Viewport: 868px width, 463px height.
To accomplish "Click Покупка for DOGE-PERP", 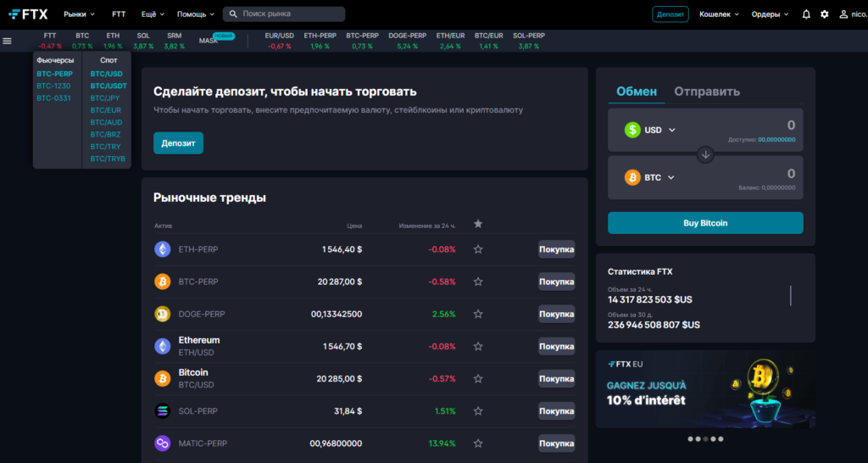I will click(x=556, y=314).
